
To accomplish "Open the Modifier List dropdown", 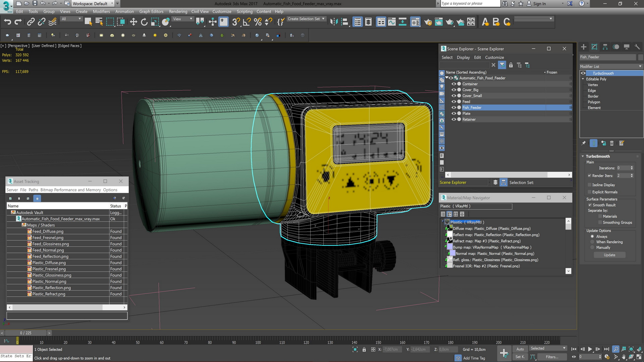I will click(611, 66).
